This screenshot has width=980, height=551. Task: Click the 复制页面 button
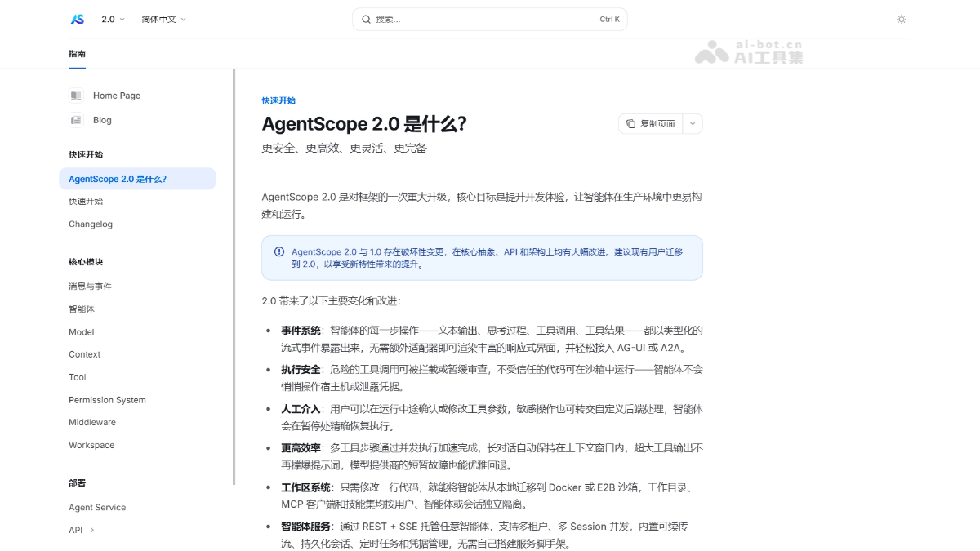pyautogui.click(x=651, y=124)
